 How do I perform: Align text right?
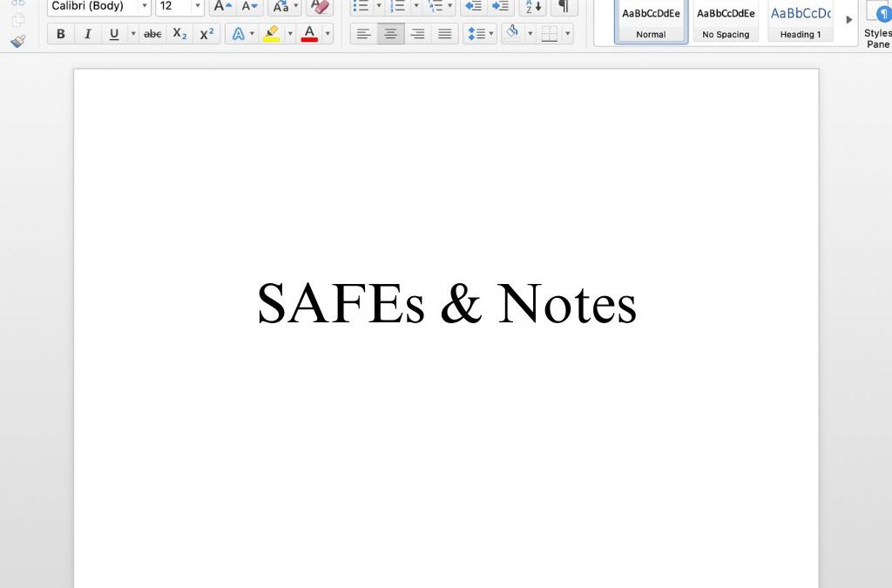pyautogui.click(x=417, y=34)
